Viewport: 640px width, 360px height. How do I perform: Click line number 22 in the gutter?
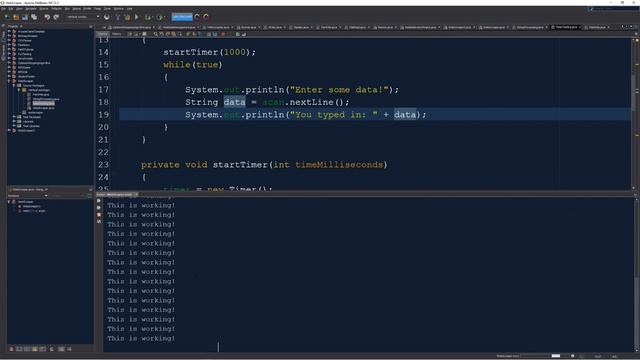pyautogui.click(x=103, y=152)
